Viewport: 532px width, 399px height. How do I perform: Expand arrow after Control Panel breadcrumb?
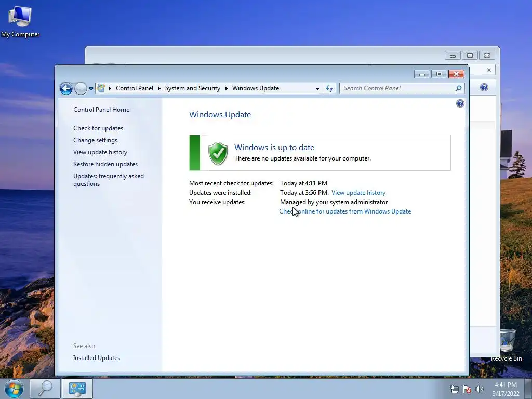[x=159, y=88]
